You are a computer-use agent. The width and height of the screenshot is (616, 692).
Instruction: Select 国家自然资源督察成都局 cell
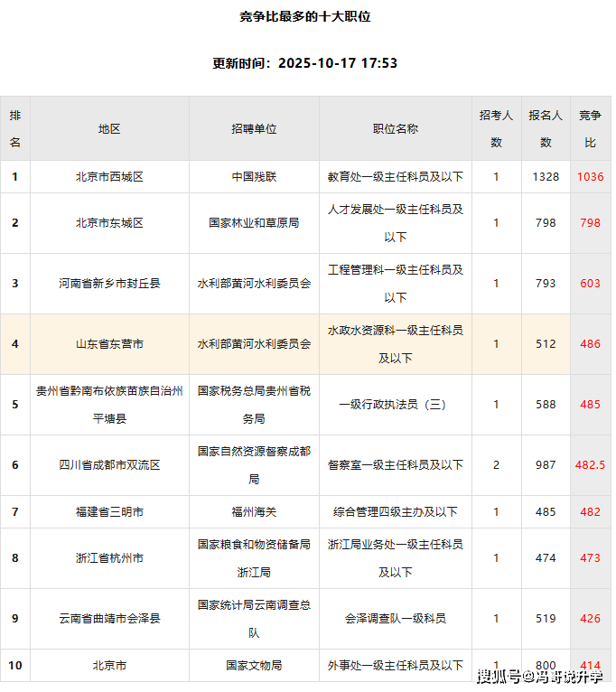click(254, 464)
